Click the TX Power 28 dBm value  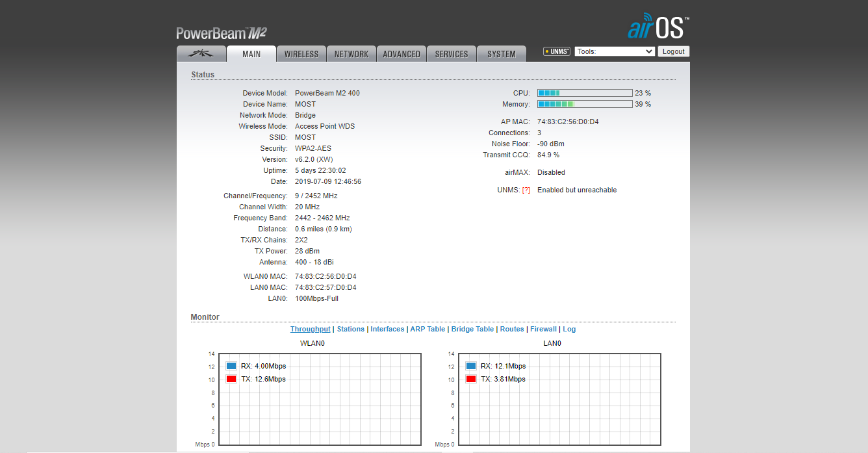[307, 251]
